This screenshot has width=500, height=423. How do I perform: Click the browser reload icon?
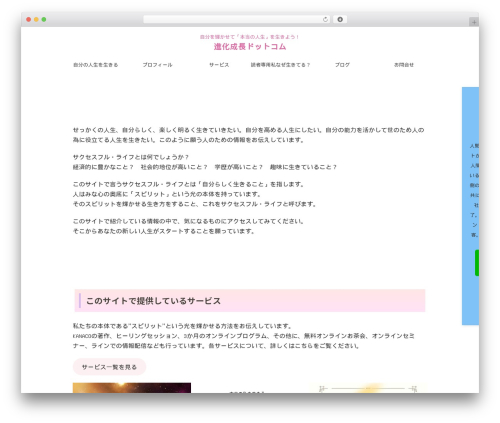tap(325, 19)
